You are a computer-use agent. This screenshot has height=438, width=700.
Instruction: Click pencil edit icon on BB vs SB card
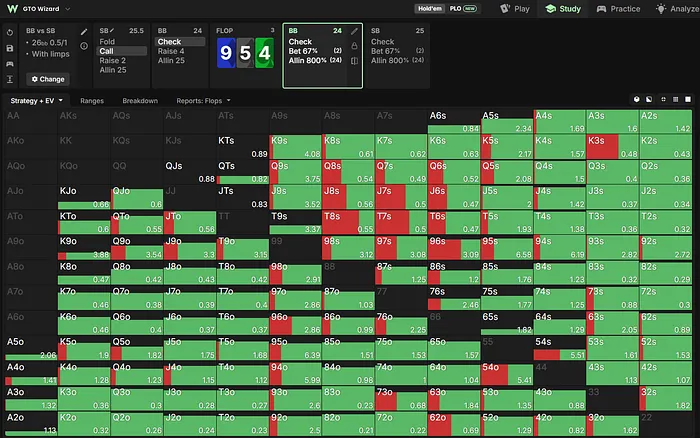tap(84, 32)
